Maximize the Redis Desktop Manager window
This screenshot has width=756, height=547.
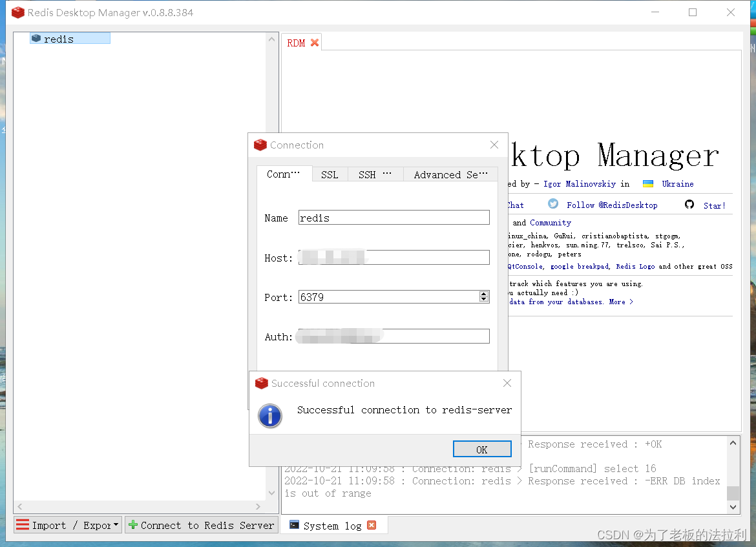click(693, 12)
